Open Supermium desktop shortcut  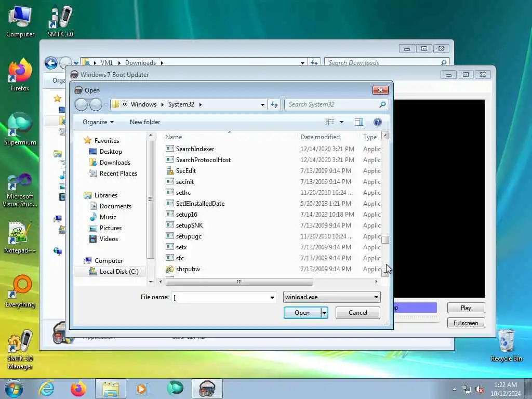click(20, 129)
